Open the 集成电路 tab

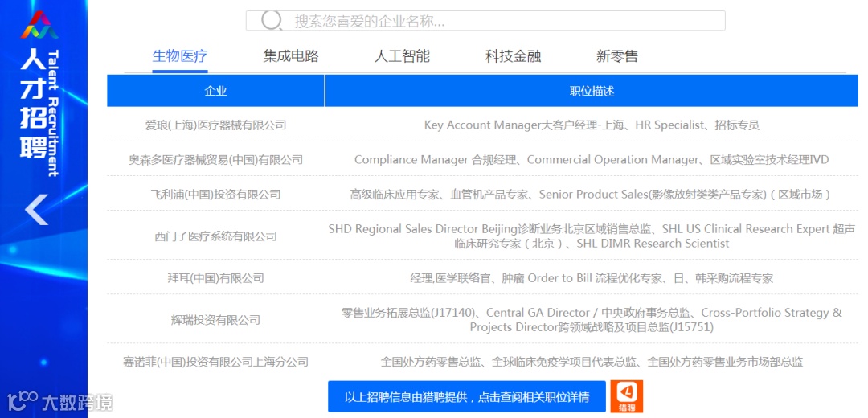coord(291,56)
